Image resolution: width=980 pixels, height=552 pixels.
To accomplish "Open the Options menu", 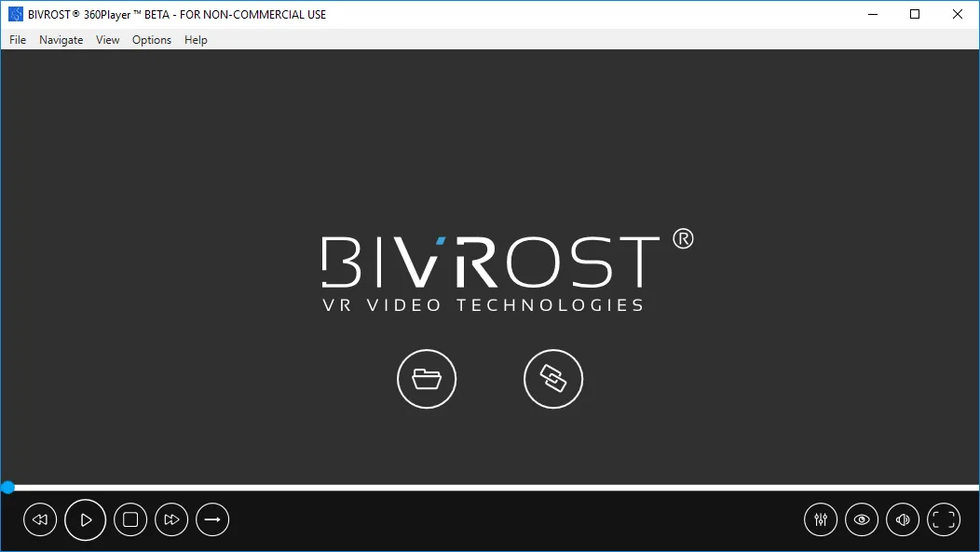I will 152,40.
